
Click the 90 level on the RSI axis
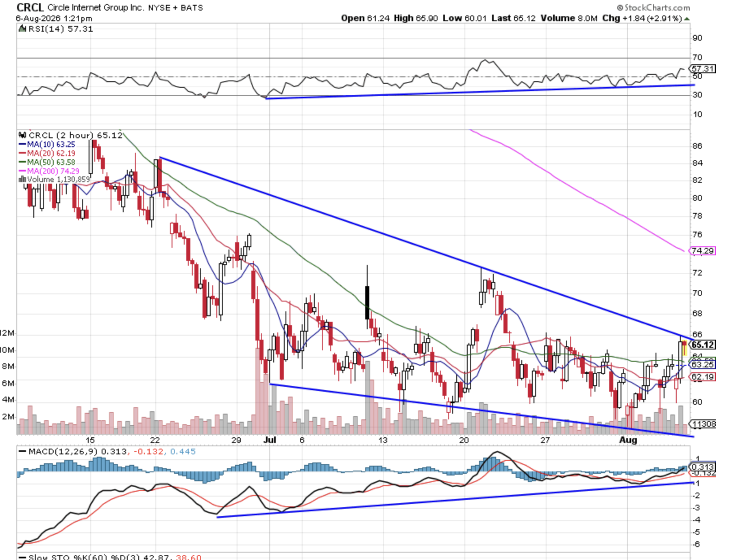(x=697, y=38)
